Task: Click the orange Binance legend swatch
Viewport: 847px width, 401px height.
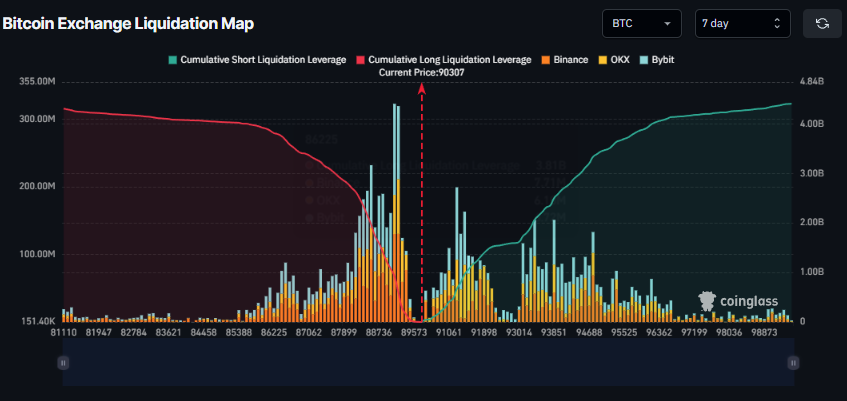Action: (545, 60)
